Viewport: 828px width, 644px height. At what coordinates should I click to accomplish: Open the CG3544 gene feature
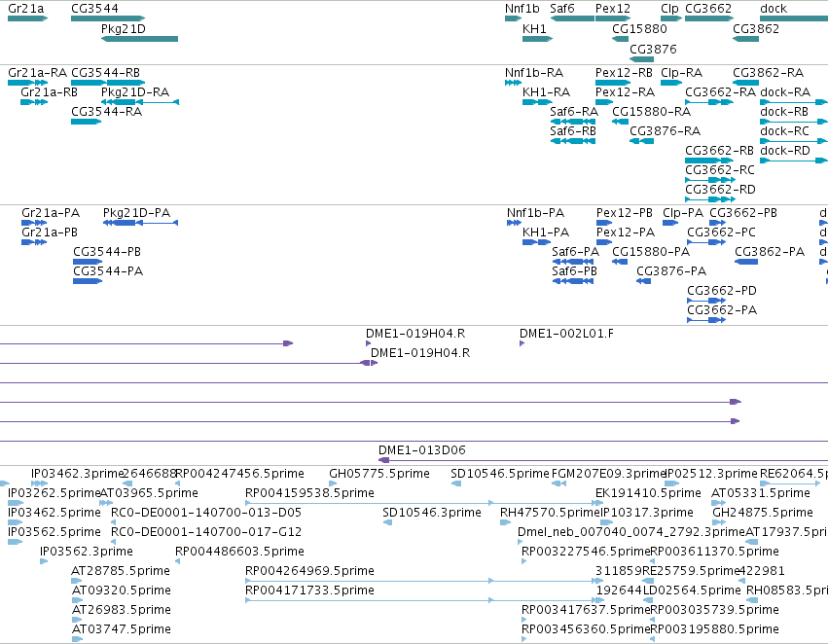[108, 18]
